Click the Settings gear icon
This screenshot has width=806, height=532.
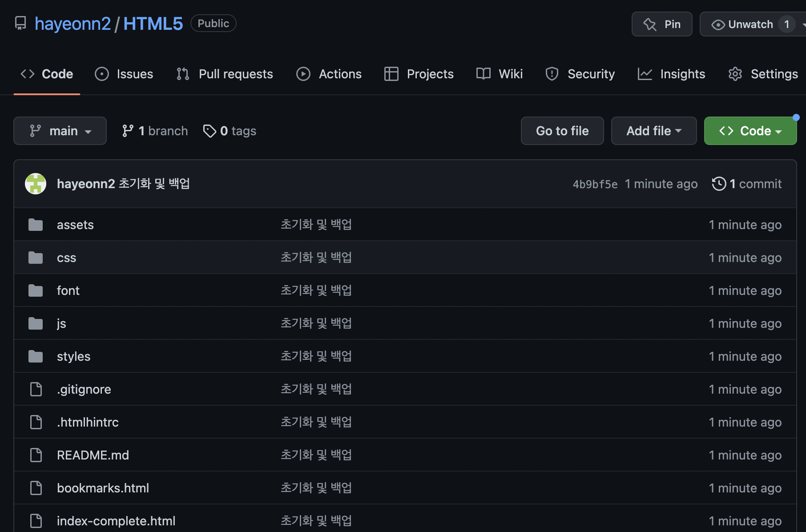coord(735,74)
